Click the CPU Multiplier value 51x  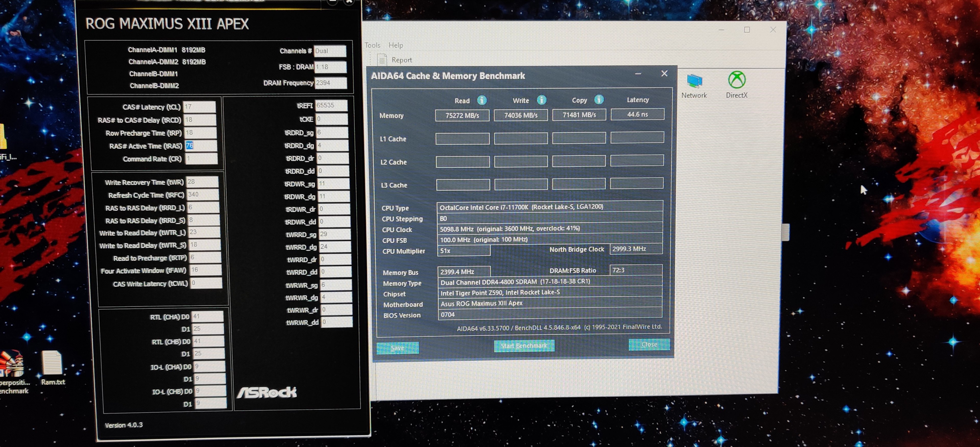coord(464,251)
